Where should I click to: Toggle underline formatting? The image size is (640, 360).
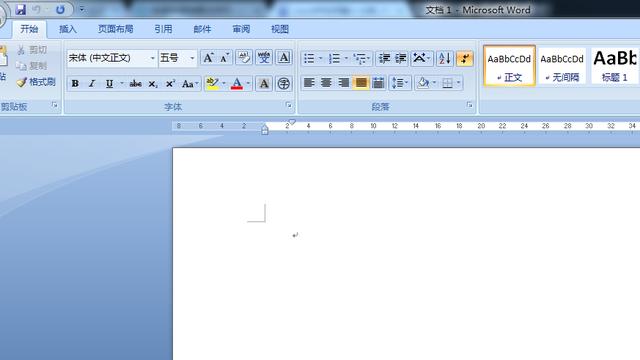coord(109,84)
